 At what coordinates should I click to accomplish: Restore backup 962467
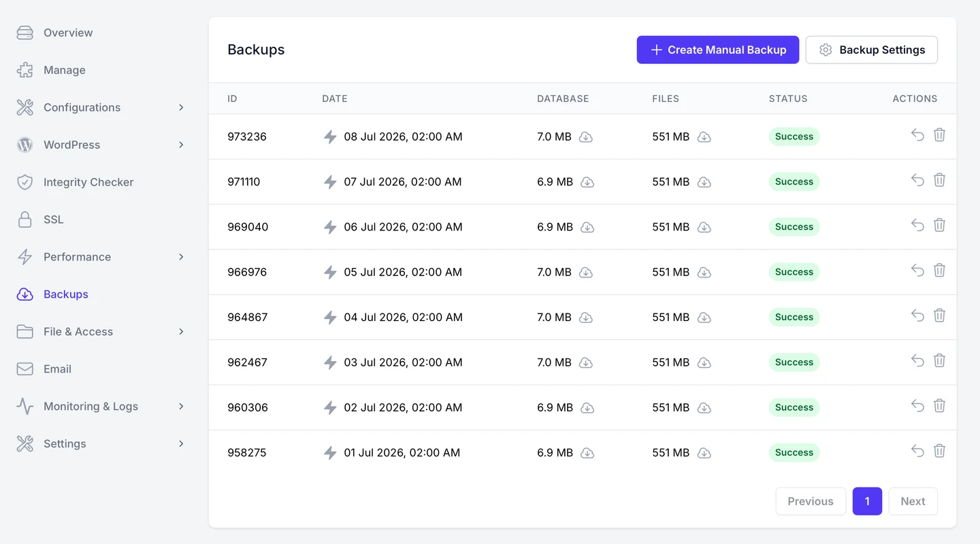[917, 360]
